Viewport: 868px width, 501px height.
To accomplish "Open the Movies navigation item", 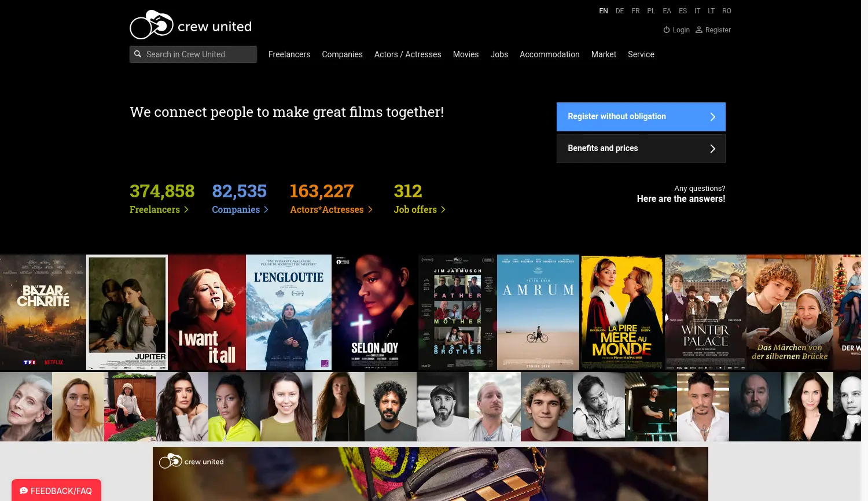I will coord(466,54).
